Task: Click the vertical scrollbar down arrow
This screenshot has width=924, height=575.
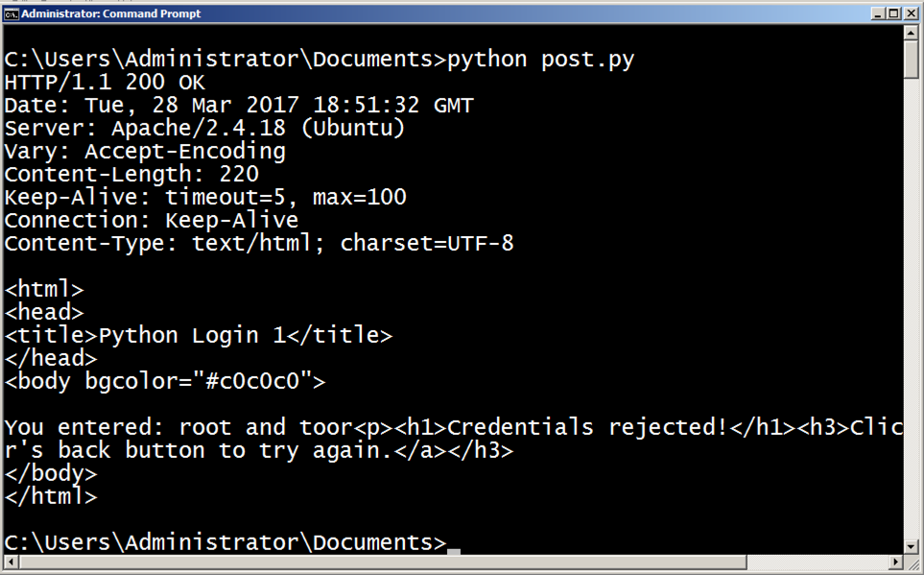Action: (912, 545)
